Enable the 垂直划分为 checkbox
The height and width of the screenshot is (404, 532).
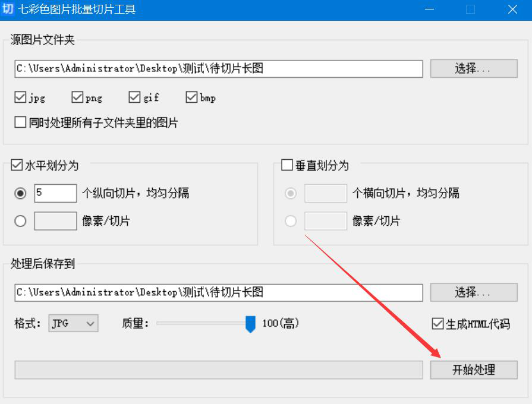[287, 165]
